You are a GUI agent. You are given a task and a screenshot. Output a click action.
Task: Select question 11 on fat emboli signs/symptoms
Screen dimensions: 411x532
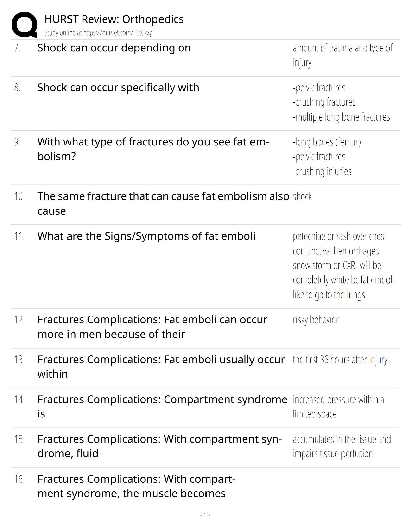146,236
